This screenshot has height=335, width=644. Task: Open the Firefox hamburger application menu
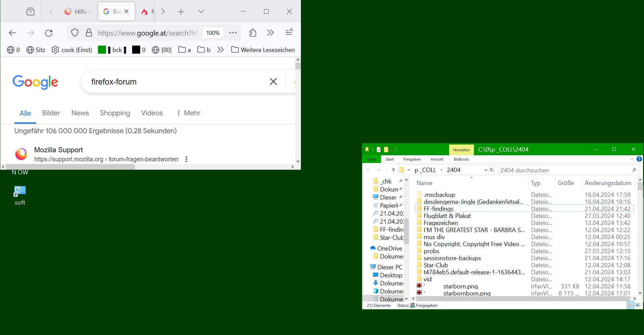(x=289, y=33)
